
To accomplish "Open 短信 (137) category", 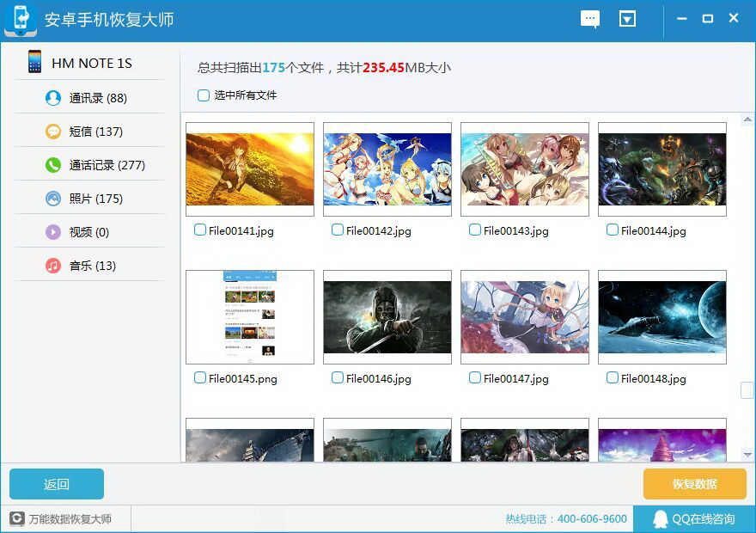I will (x=92, y=132).
